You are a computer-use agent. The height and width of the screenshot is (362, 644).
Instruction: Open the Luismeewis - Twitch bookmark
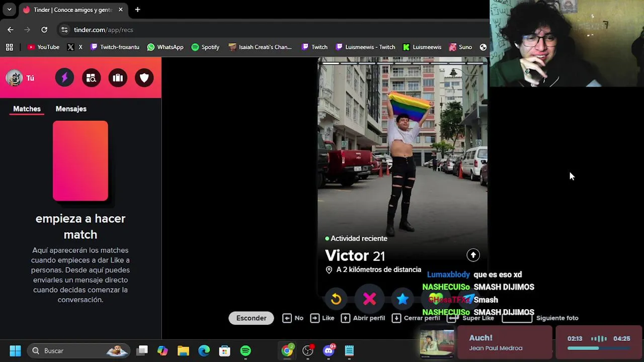point(365,47)
